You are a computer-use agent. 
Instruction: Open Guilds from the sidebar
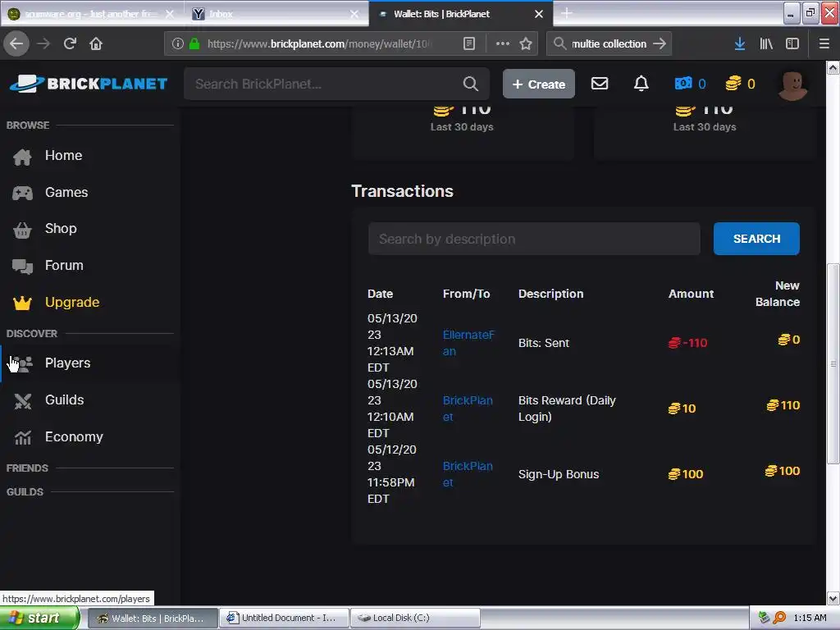[x=64, y=400]
